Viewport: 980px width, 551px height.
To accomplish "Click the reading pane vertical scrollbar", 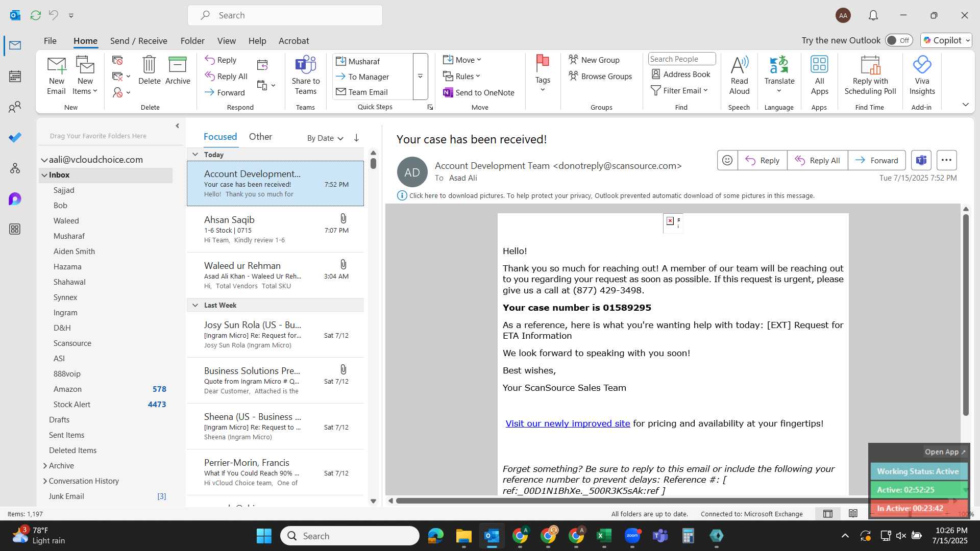I will coord(966,315).
